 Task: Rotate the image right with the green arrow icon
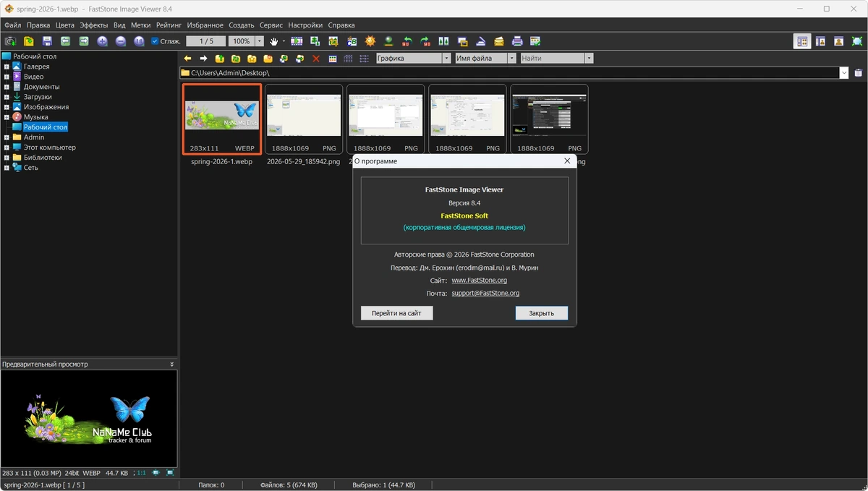tap(425, 41)
